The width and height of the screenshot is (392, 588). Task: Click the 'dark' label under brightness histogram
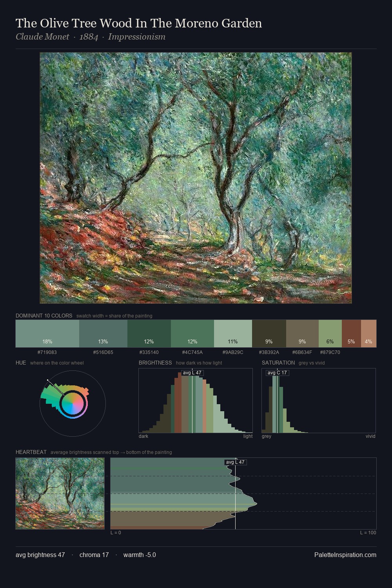(x=143, y=436)
